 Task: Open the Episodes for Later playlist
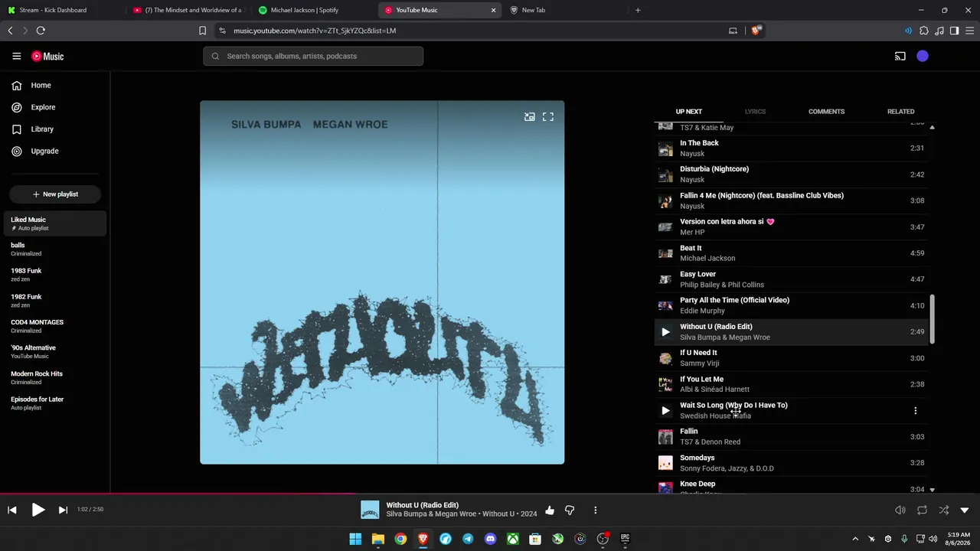point(55,403)
